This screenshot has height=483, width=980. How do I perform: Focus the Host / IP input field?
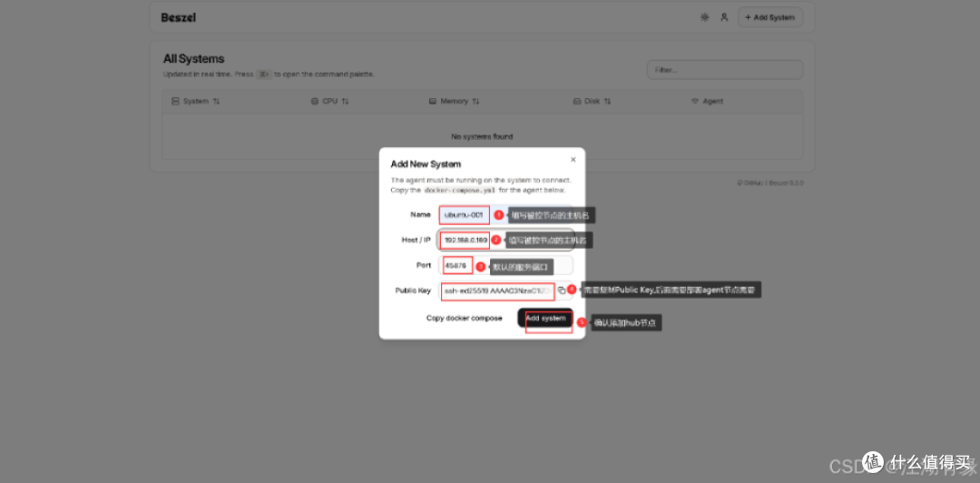tap(505, 241)
